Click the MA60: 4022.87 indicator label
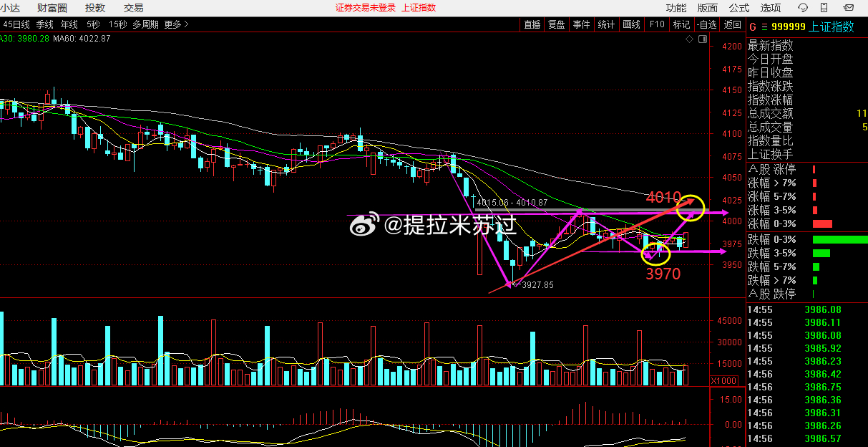Image resolution: width=868 pixels, height=447 pixels. (82, 38)
